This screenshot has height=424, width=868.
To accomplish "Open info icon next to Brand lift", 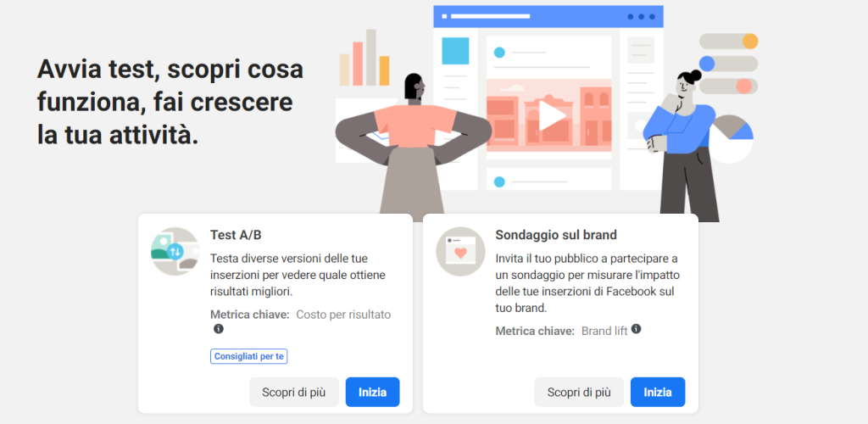I will (x=636, y=329).
